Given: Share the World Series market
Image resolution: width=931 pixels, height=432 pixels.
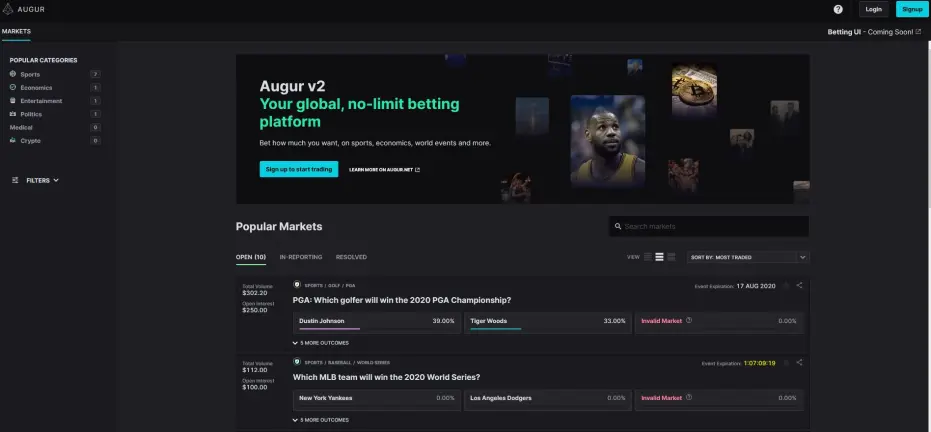Looking at the screenshot, I should [x=799, y=363].
